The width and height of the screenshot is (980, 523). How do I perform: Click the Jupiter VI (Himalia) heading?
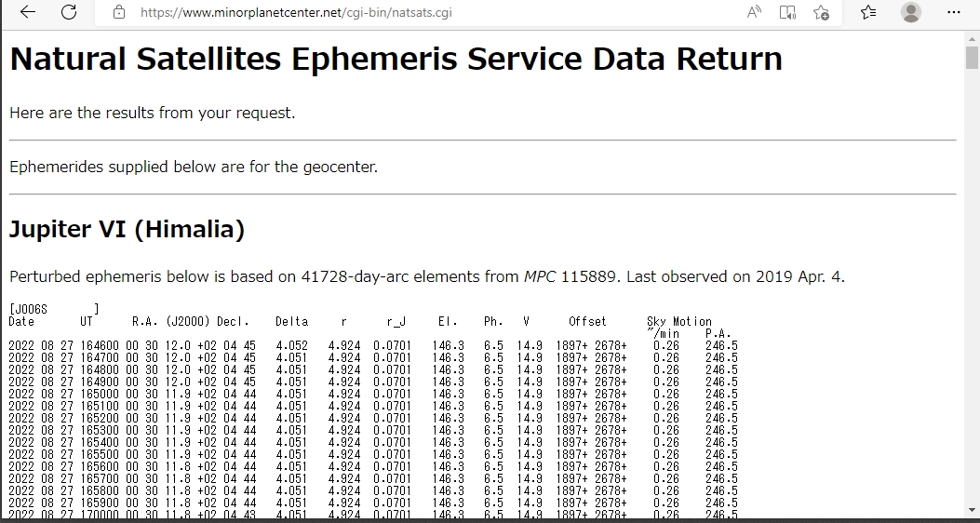click(x=127, y=229)
